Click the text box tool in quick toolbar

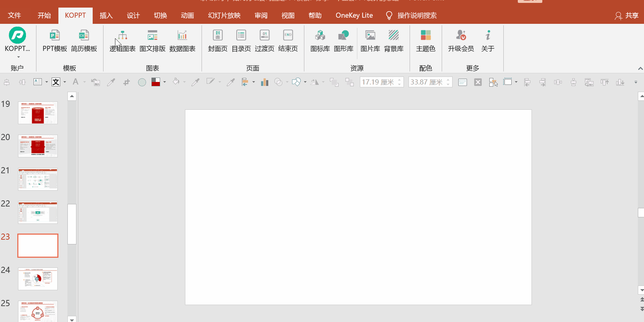click(x=38, y=82)
